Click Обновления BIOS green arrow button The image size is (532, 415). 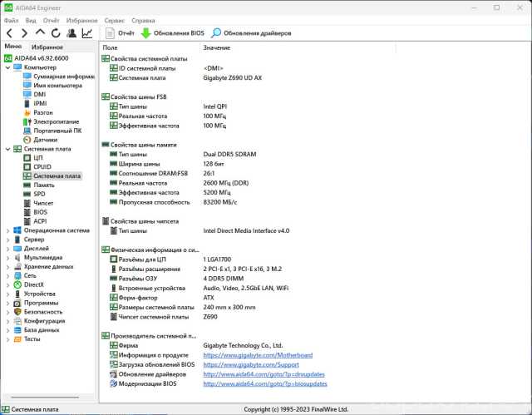click(172, 33)
